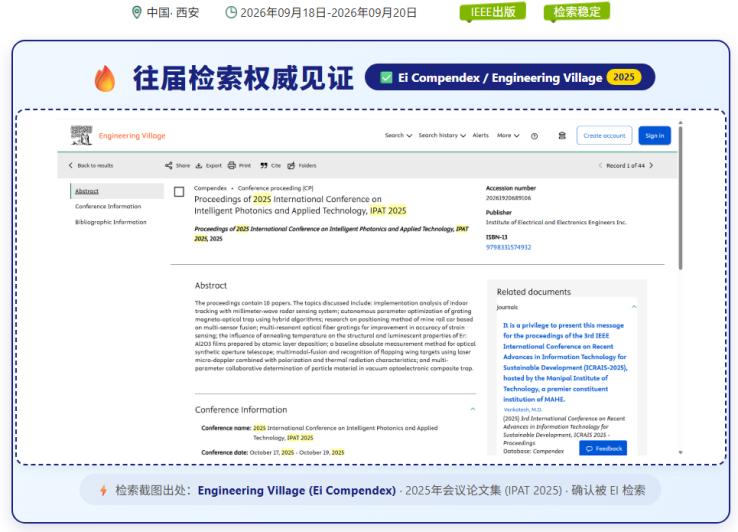Click the clock icon beside the dates
This screenshot has height=532, width=738.
tap(231, 12)
